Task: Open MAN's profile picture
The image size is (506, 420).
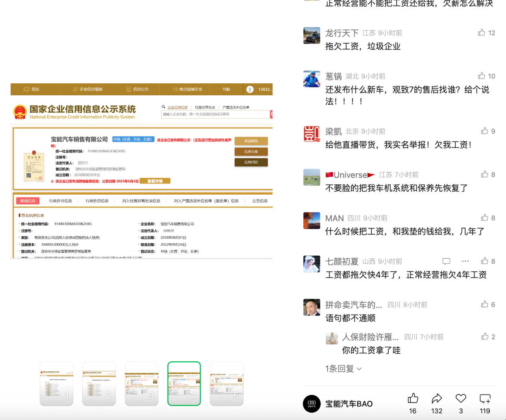Action: point(312,221)
